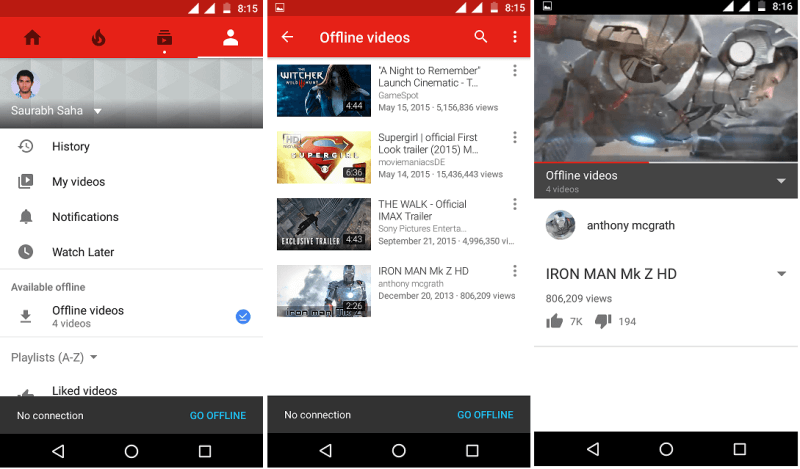Open anthony mcgrath channel name
This screenshot has height=469, width=800.
coord(631,226)
